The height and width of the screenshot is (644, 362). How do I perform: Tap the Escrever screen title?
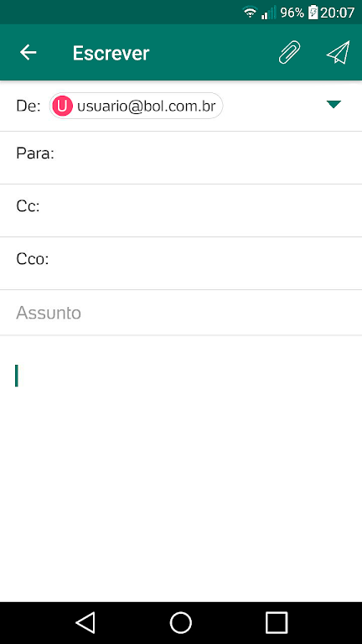111,53
